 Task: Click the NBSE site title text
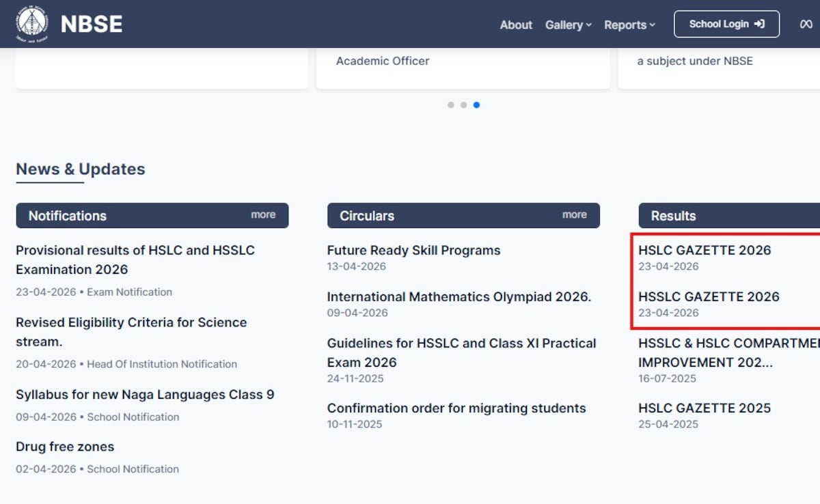pyautogui.click(x=92, y=25)
